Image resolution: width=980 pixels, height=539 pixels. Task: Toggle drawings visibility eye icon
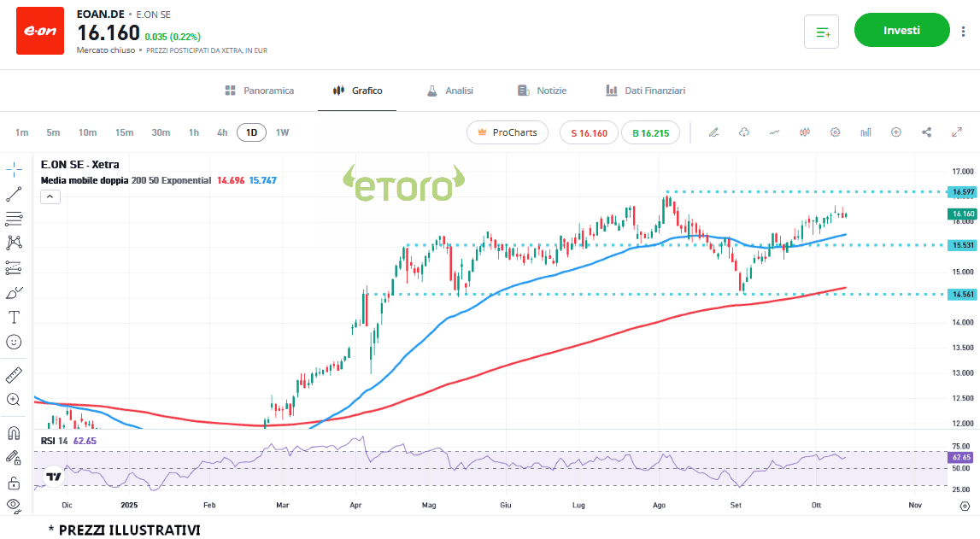[x=14, y=505]
